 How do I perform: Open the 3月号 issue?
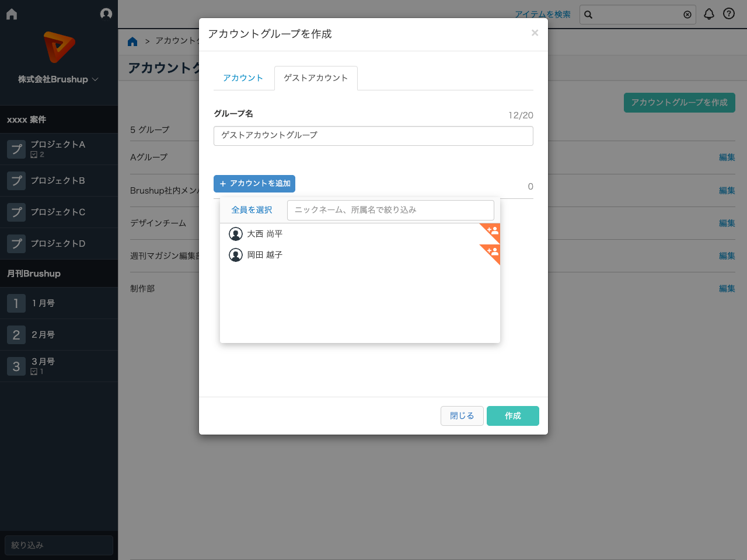click(59, 366)
